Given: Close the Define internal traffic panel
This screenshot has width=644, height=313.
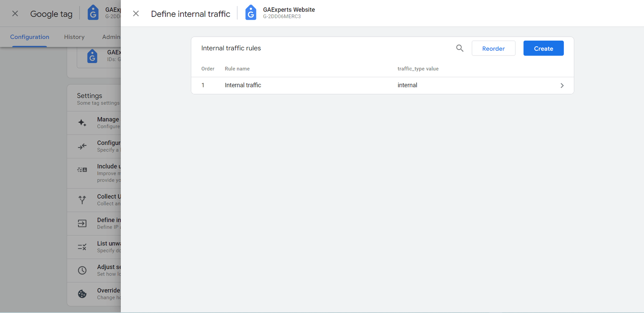Looking at the screenshot, I should coord(136,13).
